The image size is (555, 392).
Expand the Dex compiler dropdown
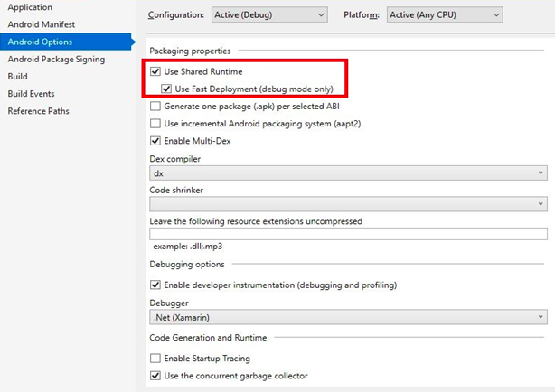tap(348, 173)
